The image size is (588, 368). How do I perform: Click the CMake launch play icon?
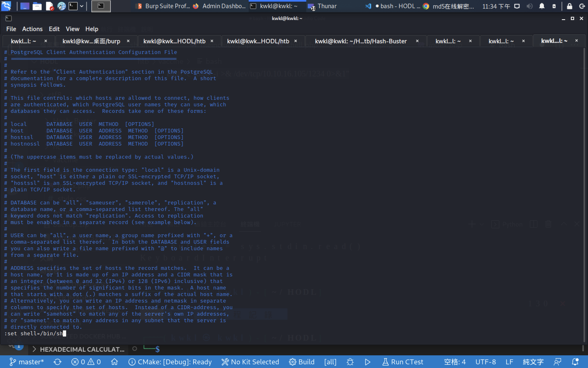tap(368, 362)
